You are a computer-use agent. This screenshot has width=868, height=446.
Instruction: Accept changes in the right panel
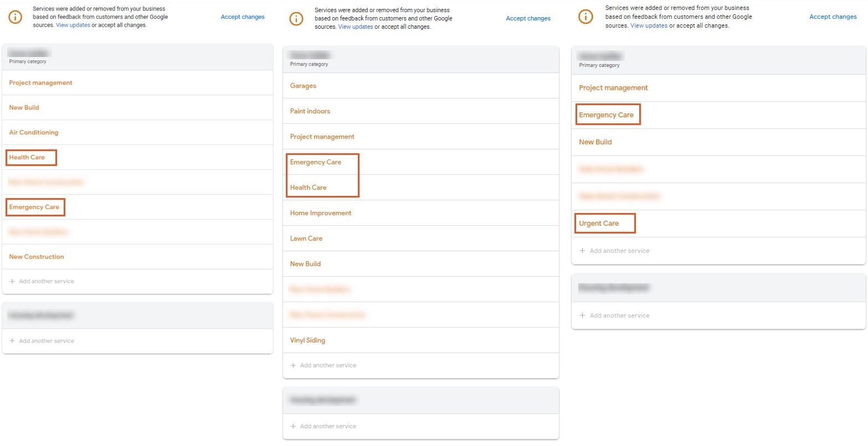point(833,17)
